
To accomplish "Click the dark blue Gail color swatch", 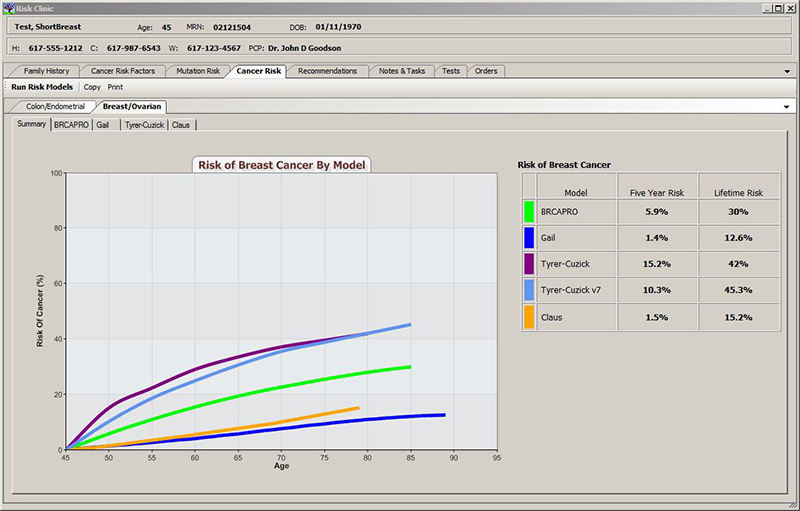I will click(x=529, y=238).
